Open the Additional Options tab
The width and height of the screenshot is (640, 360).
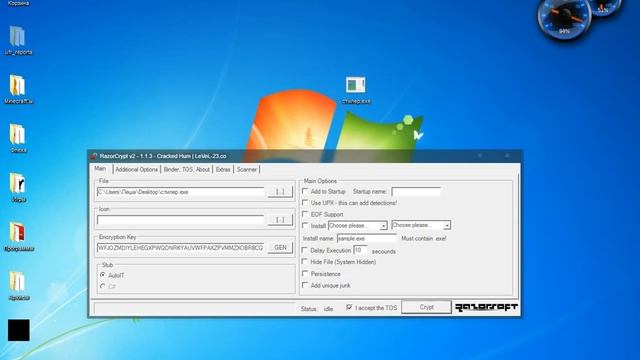click(x=136, y=169)
